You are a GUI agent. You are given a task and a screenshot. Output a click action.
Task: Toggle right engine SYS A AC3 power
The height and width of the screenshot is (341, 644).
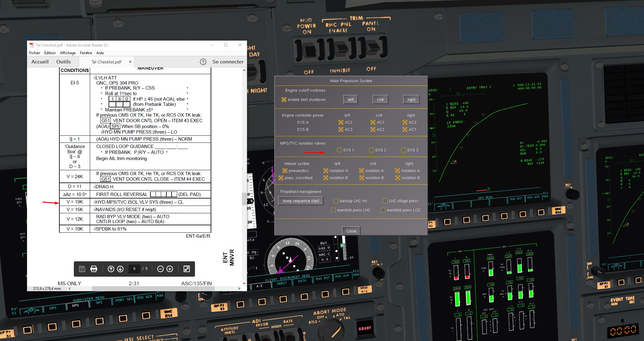405,122
